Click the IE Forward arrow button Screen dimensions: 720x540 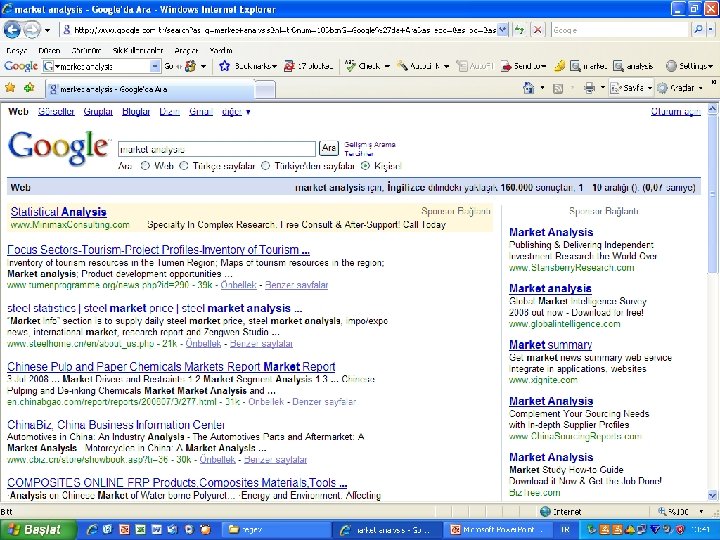[x=32, y=30]
